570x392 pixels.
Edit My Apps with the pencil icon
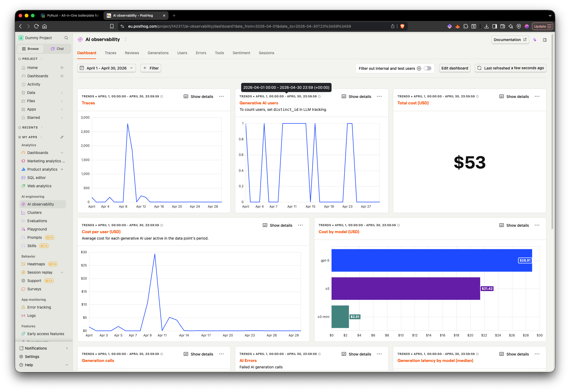click(x=62, y=137)
